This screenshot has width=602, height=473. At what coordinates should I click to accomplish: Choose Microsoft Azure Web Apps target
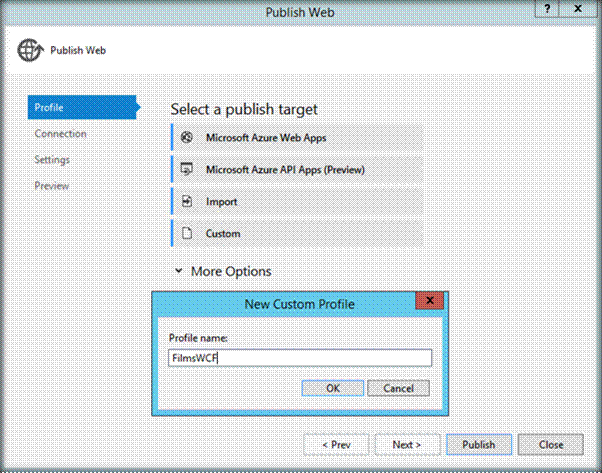[297, 137]
